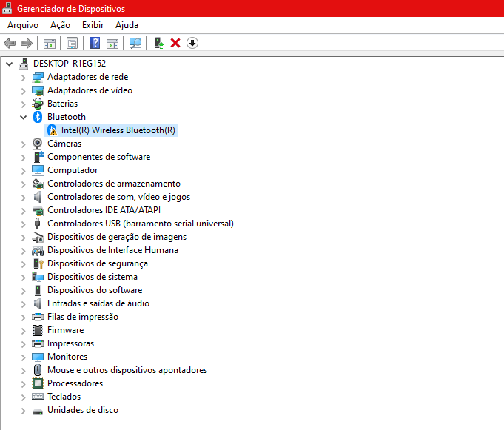Click the Bluetooth category icon

[38, 117]
